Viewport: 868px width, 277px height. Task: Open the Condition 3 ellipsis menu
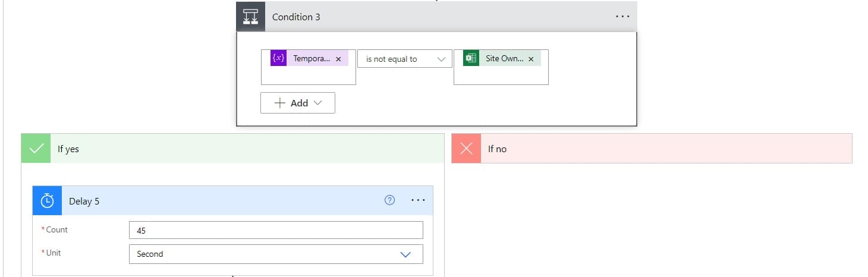pyautogui.click(x=622, y=17)
